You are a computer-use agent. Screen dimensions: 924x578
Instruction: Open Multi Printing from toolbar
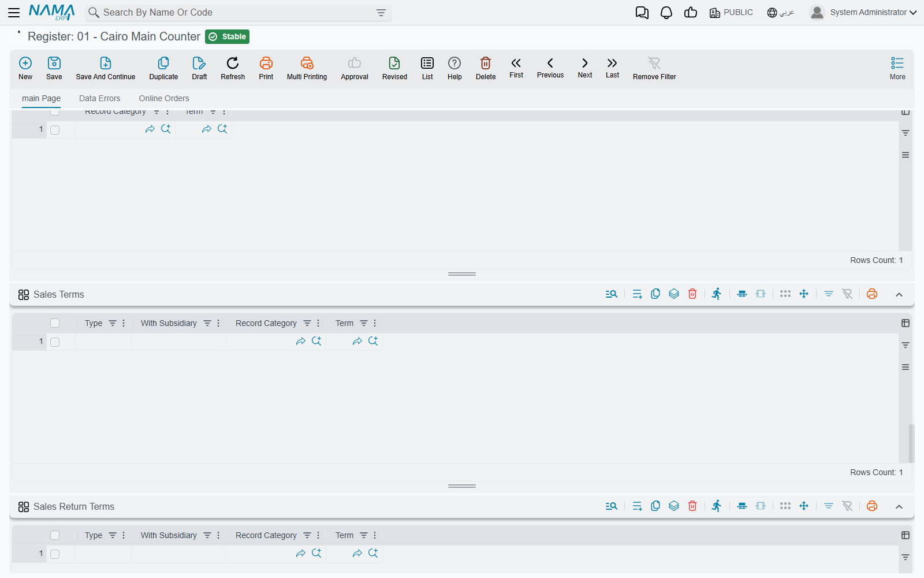pyautogui.click(x=307, y=63)
